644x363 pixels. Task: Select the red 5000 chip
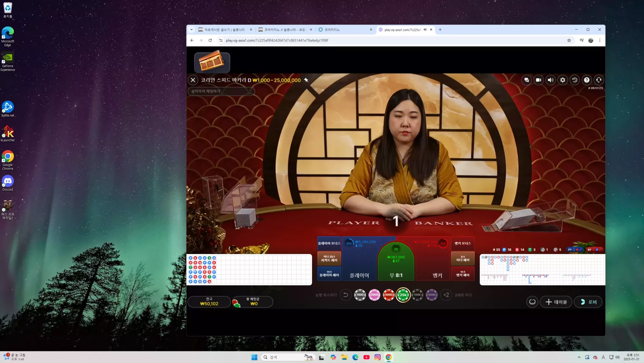pyautogui.click(x=389, y=295)
